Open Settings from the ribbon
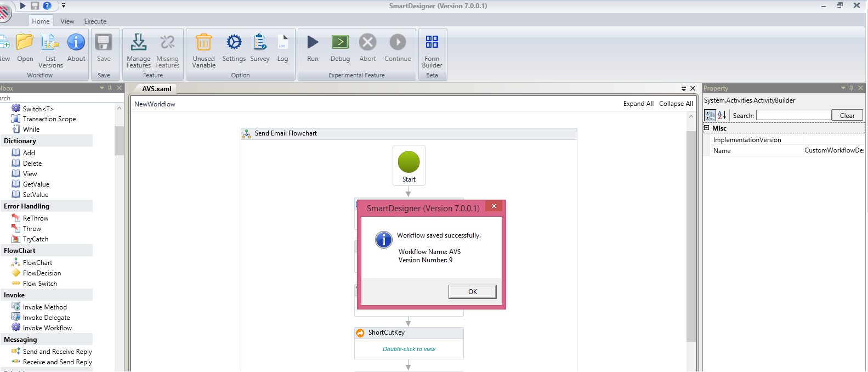 tap(234, 43)
